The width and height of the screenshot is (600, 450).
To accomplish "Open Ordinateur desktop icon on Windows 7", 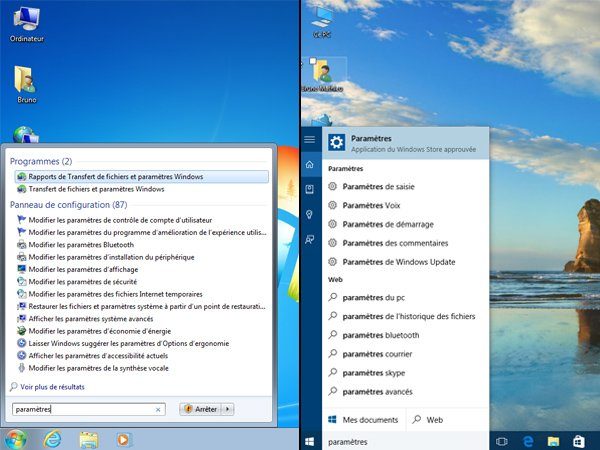I will coord(26,24).
